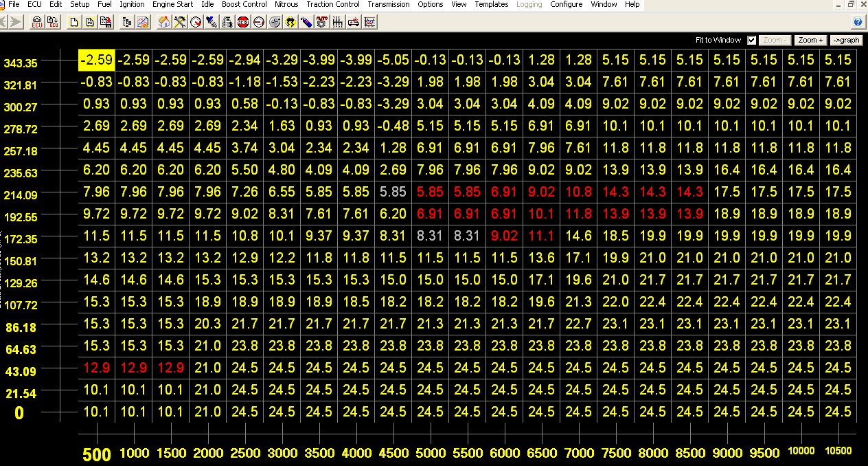
Task: Click the first ECU connect icon
Action: pos(37,22)
